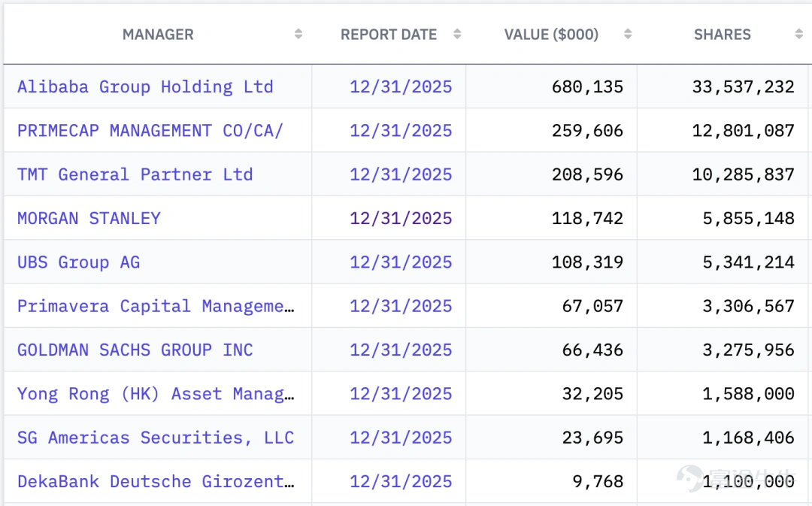Click the UBS Group AG link
Image resolution: width=812 pixels, height=506 pixels.
(x=79, y=262)
